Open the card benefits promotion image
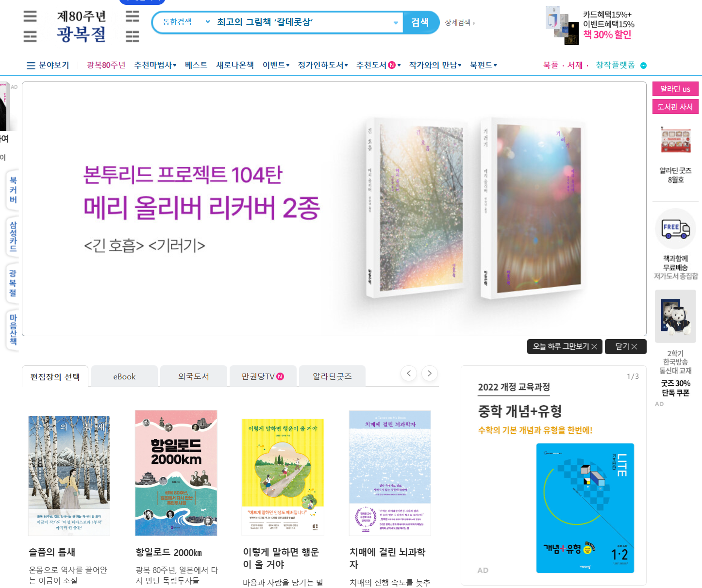 562,25
